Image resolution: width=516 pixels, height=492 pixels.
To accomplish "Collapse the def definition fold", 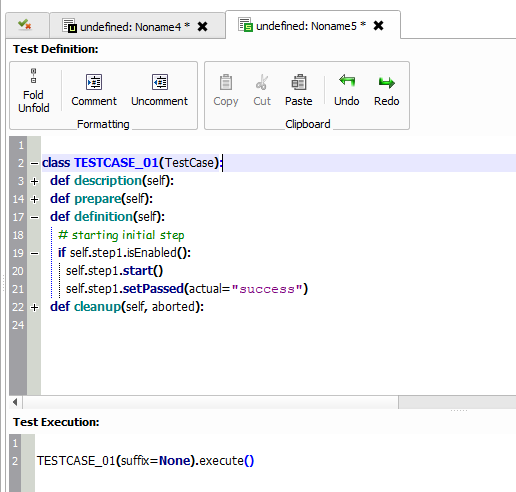I will [x=34, y=217].
